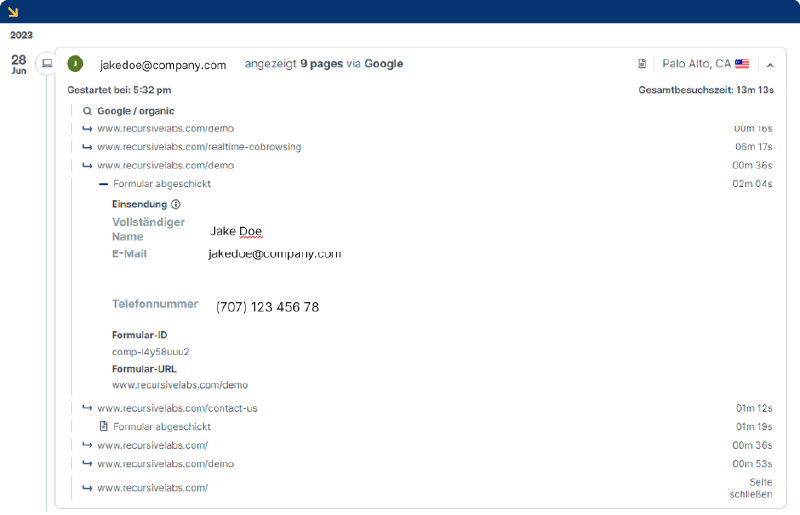Open the homepage link with 00m 36s
800x515 pixels.
(x=153, y=446)
